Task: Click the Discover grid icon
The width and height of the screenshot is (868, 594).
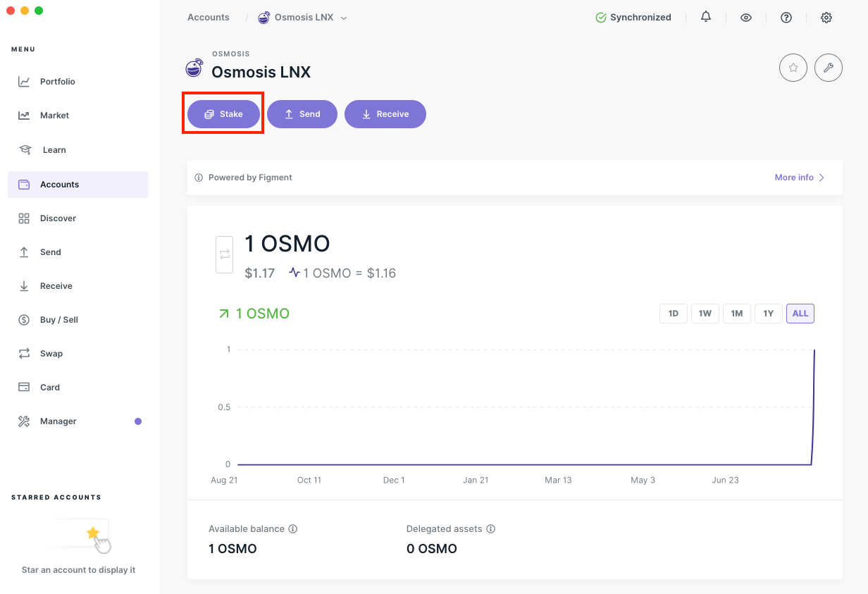Action: 24,218
